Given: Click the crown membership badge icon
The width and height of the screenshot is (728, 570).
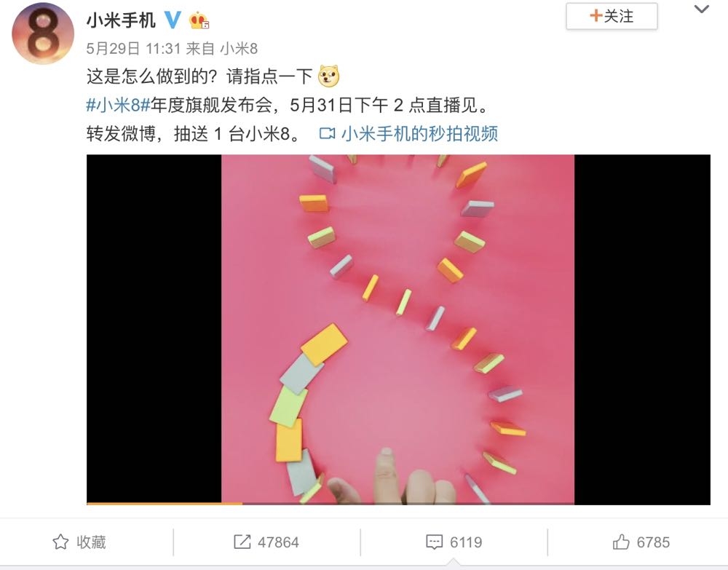Looking at the screenshot, I should pos(199,20).
